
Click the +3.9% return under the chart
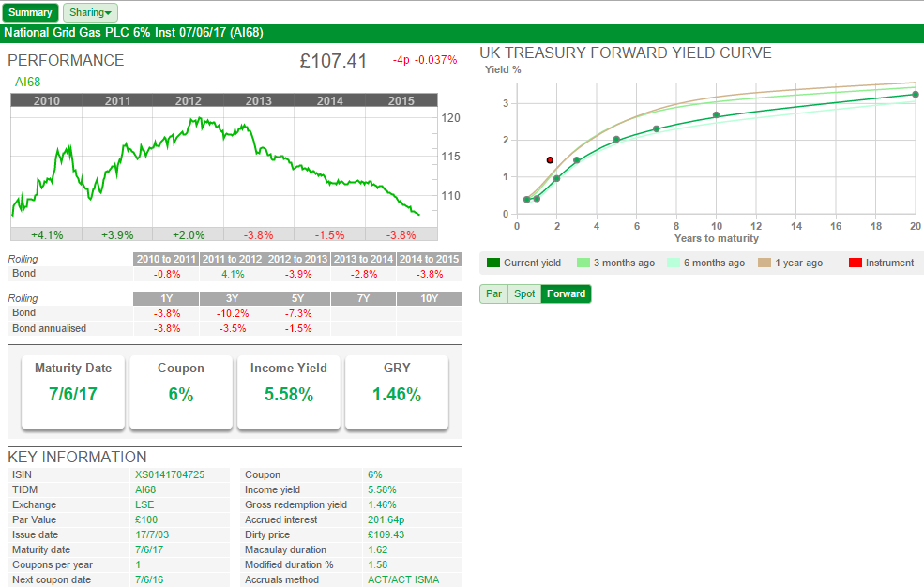click(117, 235)
